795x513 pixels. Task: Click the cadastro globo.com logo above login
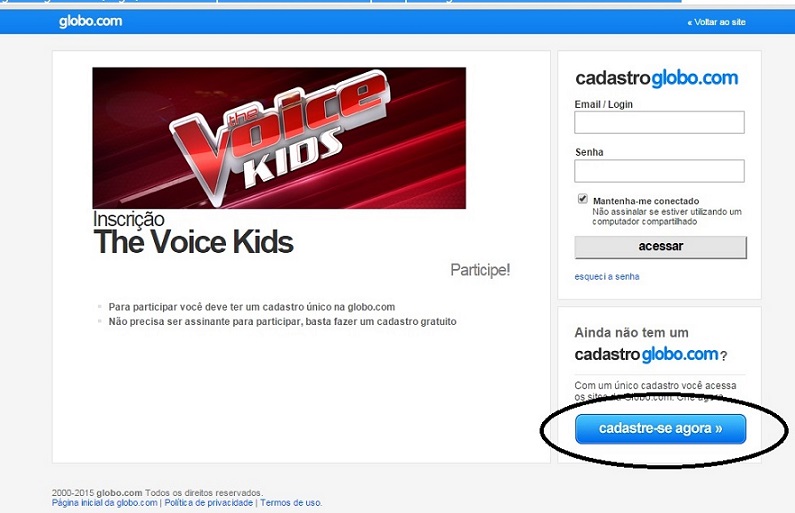[657, 78]
